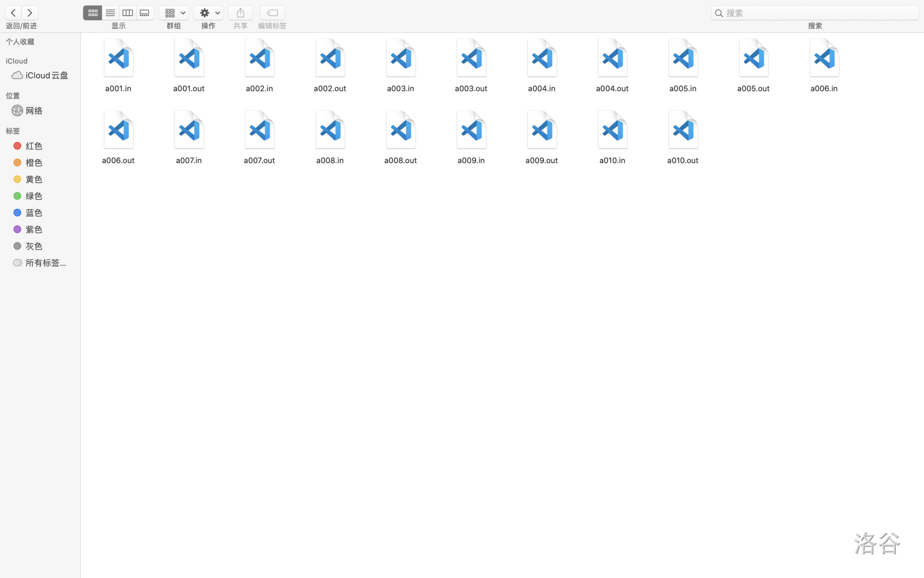This screenshot has width=924, height=578.
Task: Switch to list view
Action: pyautogui.click(x=110, y=13)
